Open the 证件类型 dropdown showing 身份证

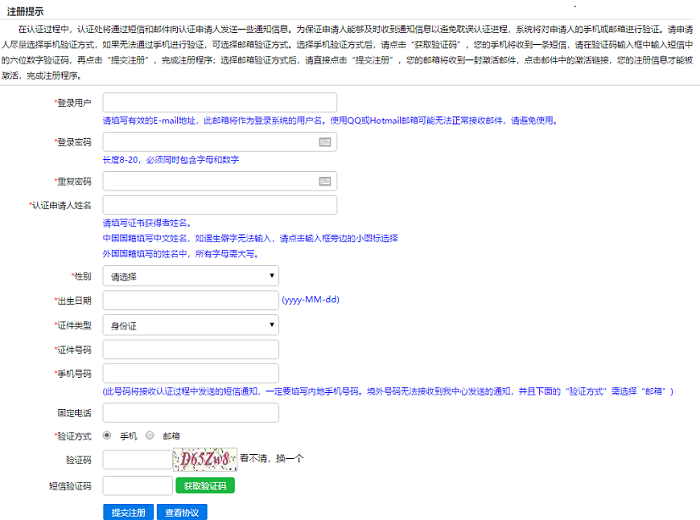point(191,325)
